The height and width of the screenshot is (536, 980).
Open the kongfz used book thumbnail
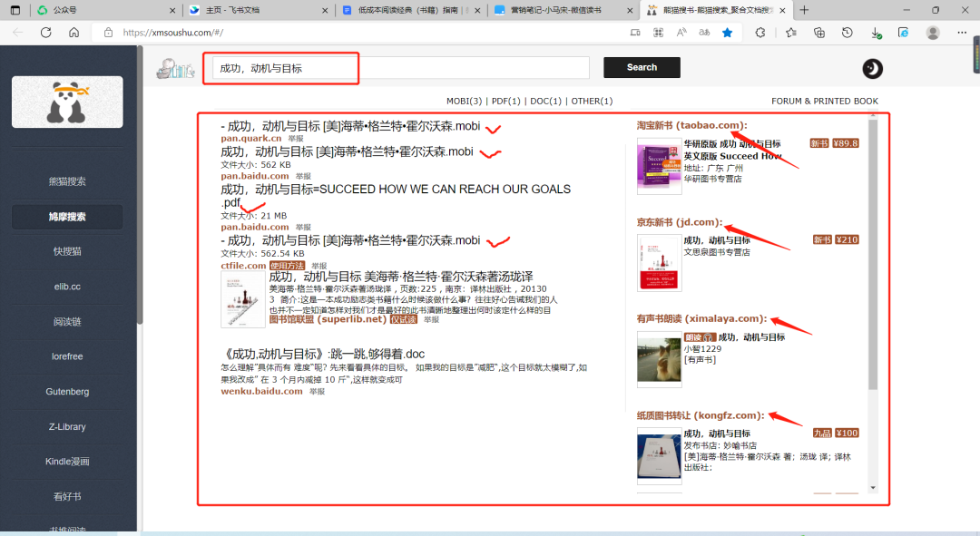[660, 456]
